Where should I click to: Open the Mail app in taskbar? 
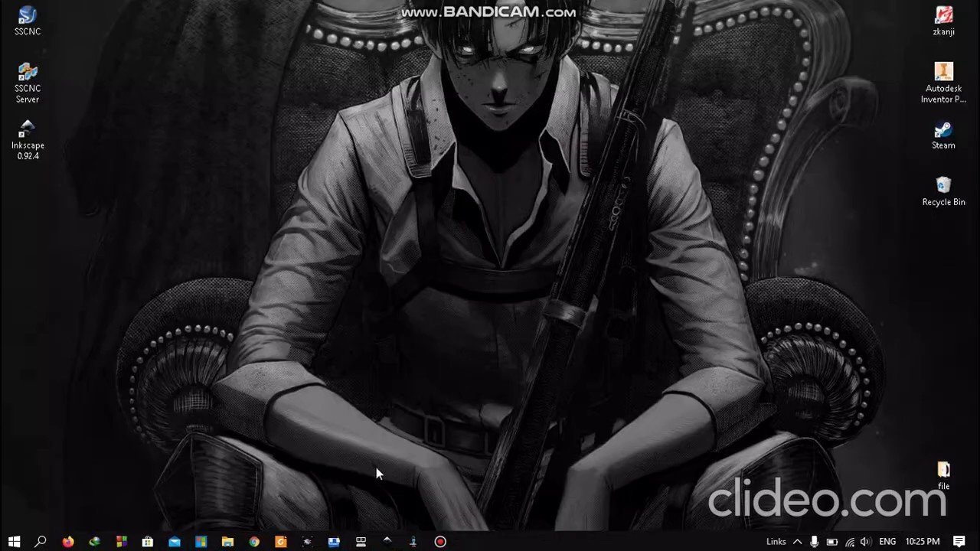(175, 541)
